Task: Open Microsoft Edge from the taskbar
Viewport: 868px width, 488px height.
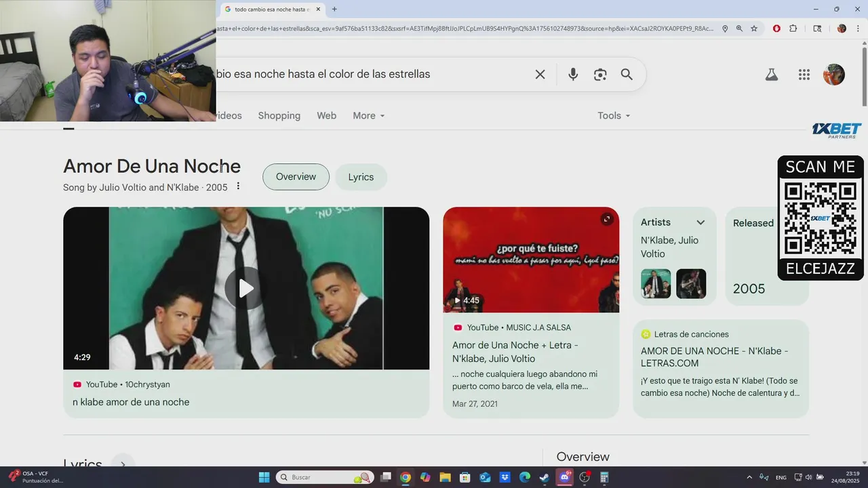Action: coord(525,477)
